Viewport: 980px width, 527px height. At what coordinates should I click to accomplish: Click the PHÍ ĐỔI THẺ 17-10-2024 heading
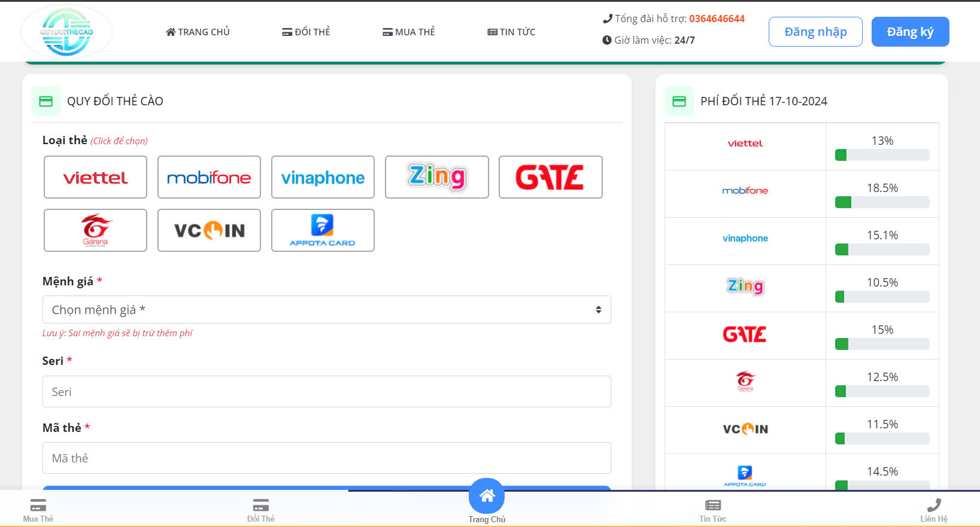click(x=764, y=101)
